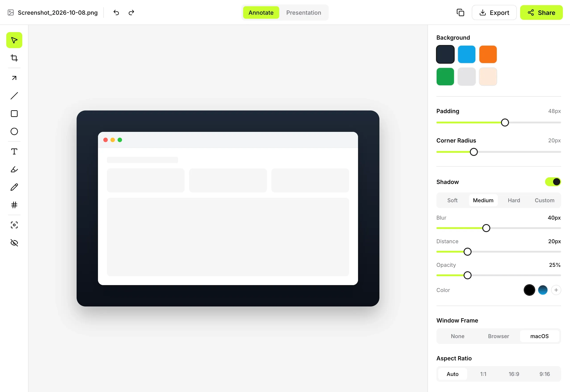Set window frame to None
The image size is (570, 392).
458,336
